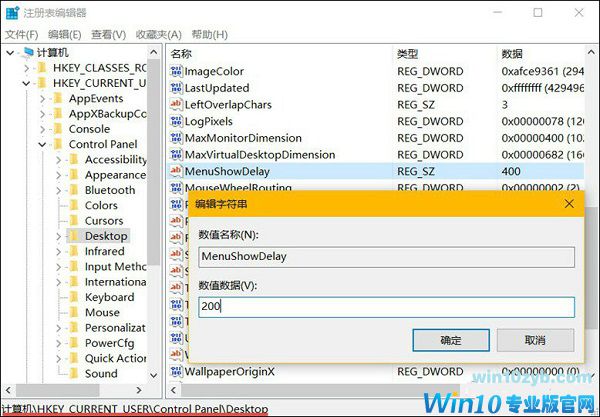The image size is (600, 417).
Task: Click the Keyboard folder icon in tree
Action: coord(73,297)
